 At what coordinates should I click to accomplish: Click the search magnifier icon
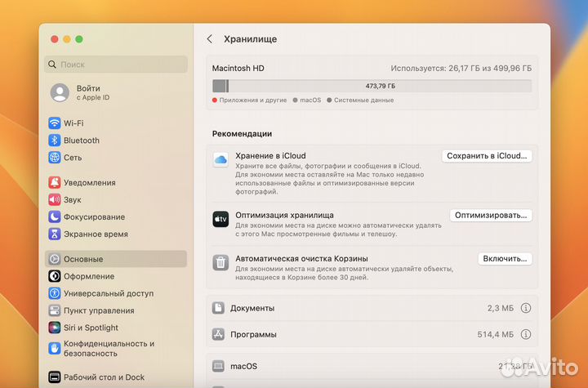tap(52, 65)
